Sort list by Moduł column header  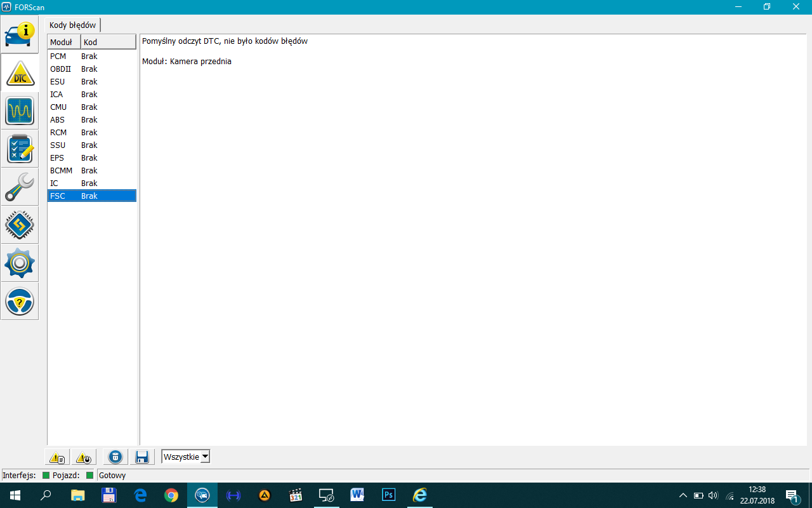click(x=63, y=42)
